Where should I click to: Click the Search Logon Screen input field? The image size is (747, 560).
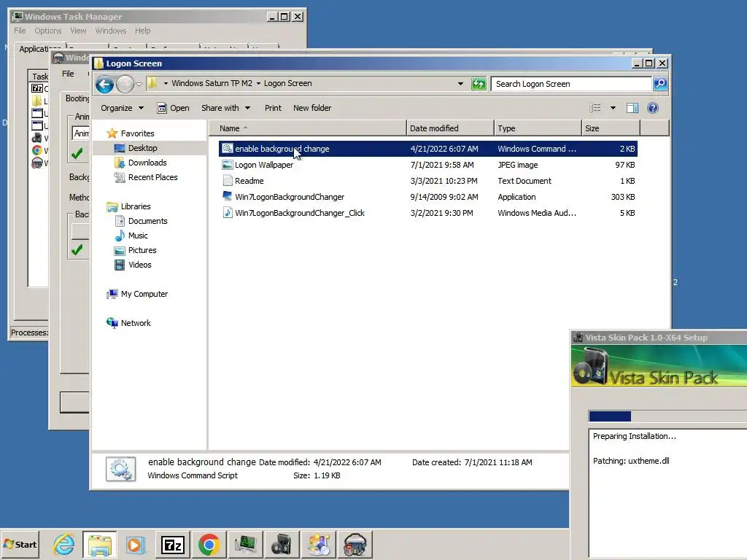click(x=571, y=84)
